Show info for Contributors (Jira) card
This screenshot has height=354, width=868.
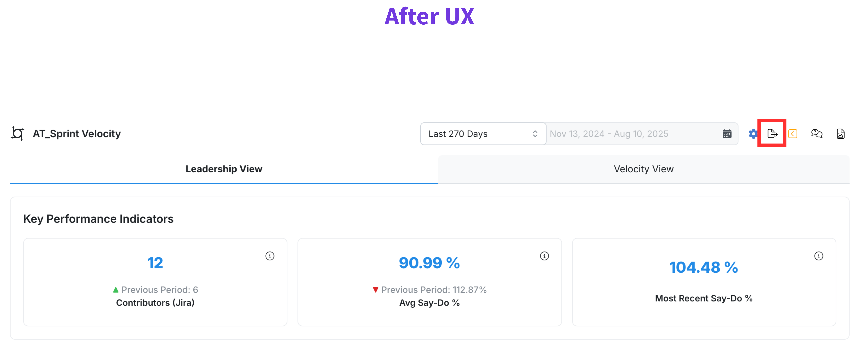[x=270, y=256]
